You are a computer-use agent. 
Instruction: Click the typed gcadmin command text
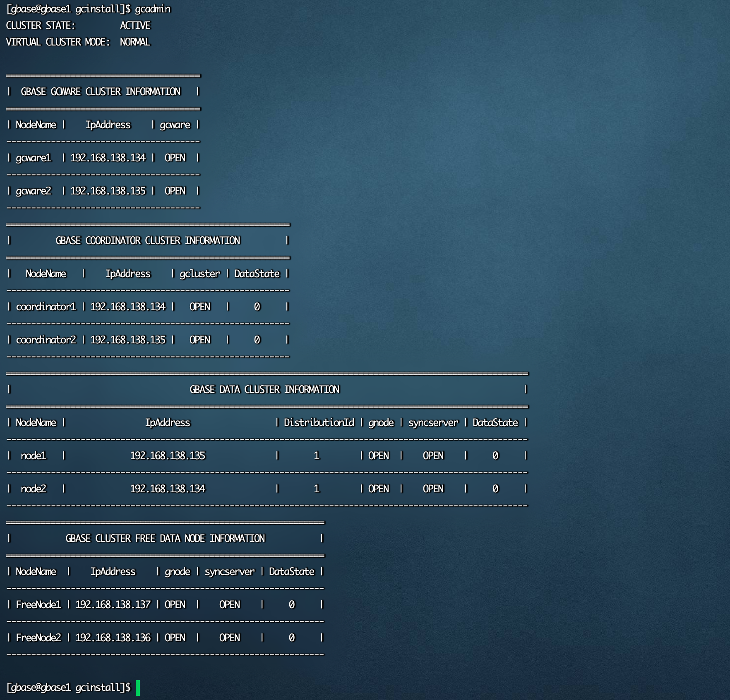click(153, 9)
